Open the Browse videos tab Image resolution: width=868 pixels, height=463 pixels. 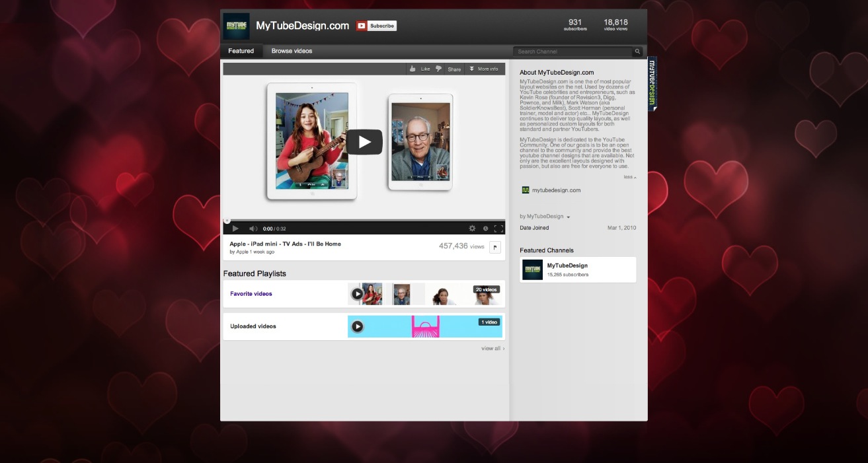[x=292, y=51]
